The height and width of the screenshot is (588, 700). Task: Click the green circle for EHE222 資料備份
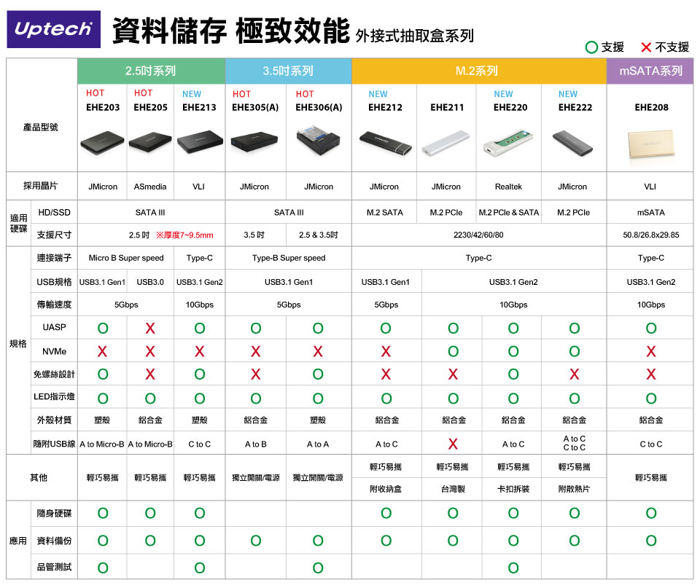click(x=575, y=541)
